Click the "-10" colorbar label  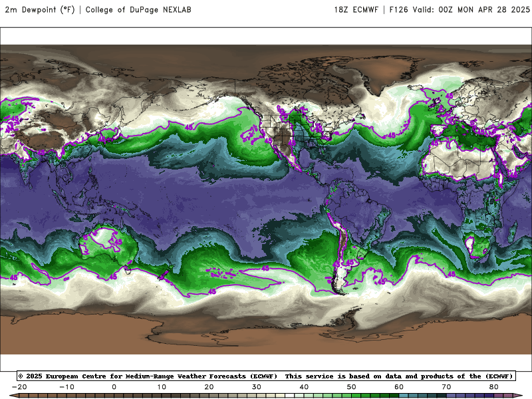click(66, 387)
